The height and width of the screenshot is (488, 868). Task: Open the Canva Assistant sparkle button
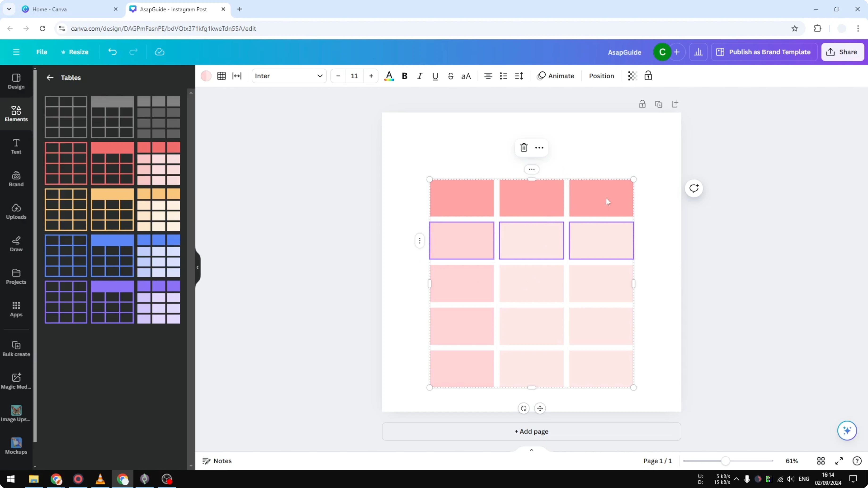click(x=847, y=430)
